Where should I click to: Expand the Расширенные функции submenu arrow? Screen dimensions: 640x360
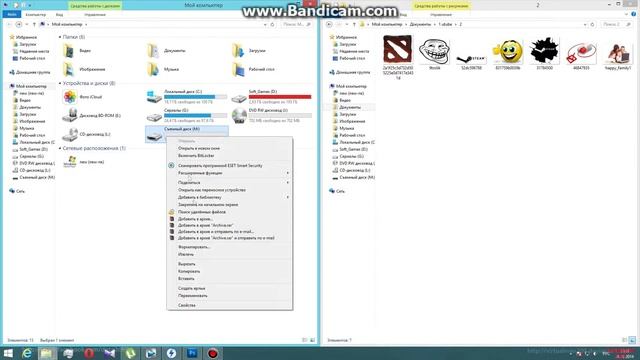tap(287, 173)
